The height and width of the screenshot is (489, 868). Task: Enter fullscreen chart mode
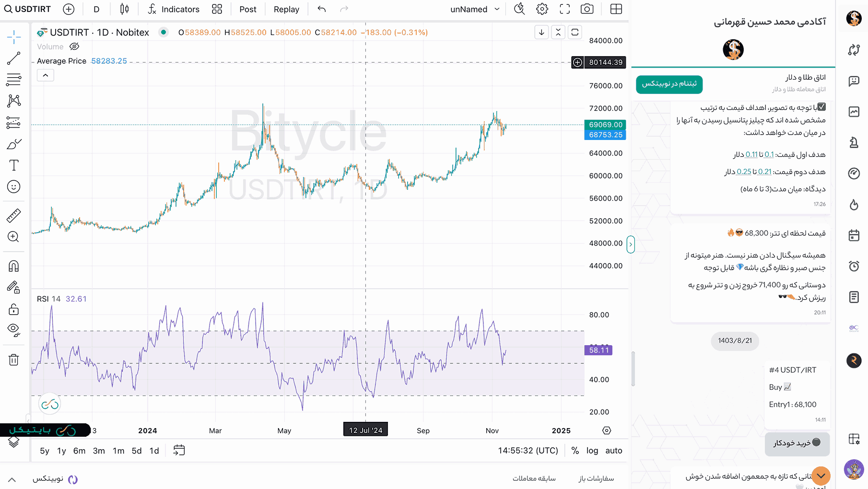click(565, 9)
